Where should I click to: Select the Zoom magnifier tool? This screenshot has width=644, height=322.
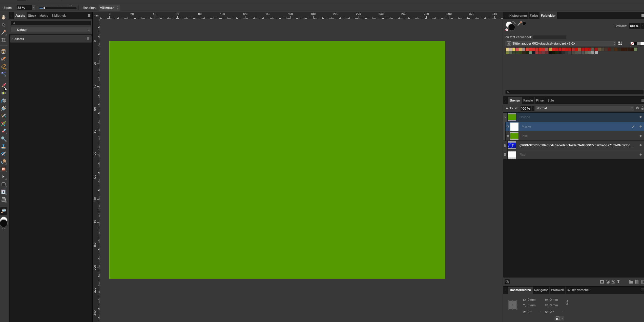(4, 211)
